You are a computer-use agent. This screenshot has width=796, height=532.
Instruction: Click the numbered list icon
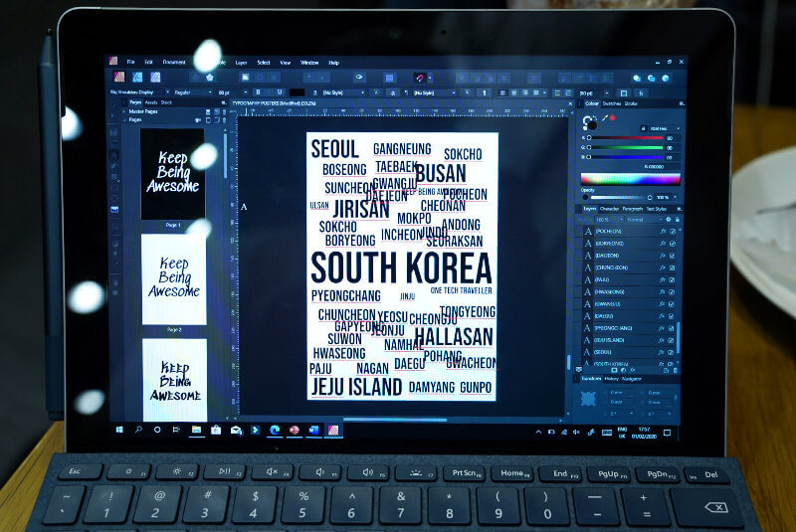(x=568, y=92)
